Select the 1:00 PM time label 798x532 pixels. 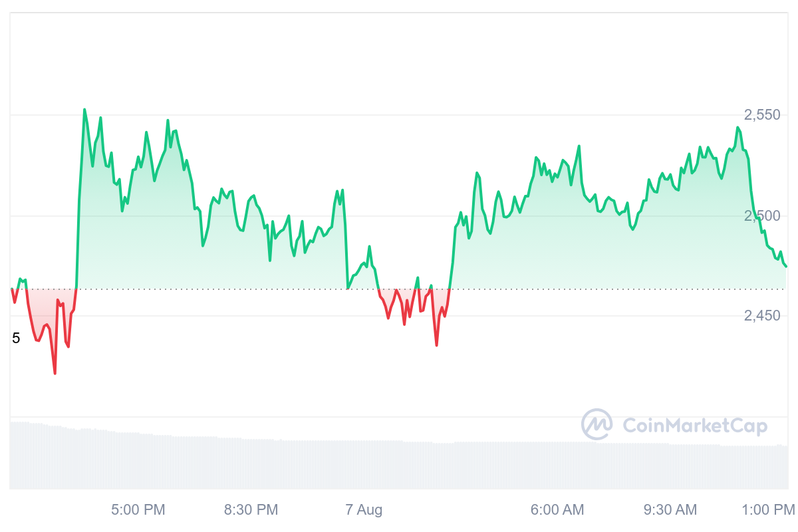(768, 510)
